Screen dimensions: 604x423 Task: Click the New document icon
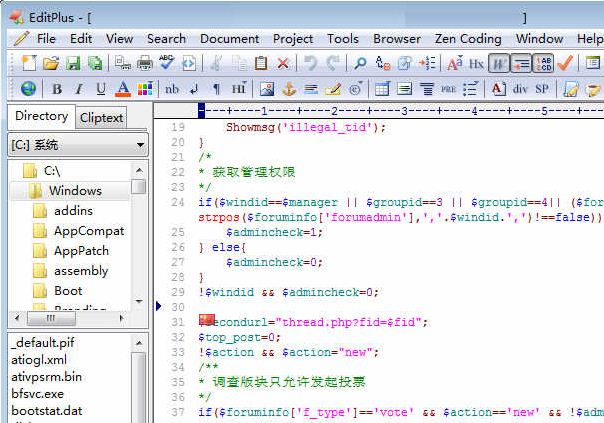(x=28, y=63)
